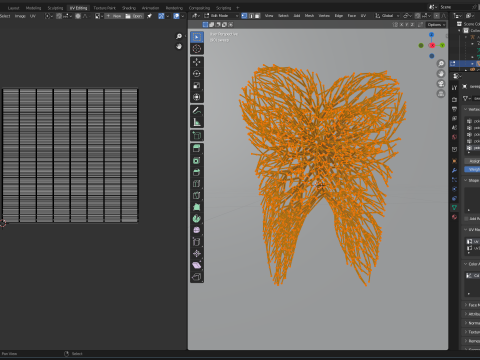
Task: Select the Add Cube tool
Action: (x=197, y=135)
